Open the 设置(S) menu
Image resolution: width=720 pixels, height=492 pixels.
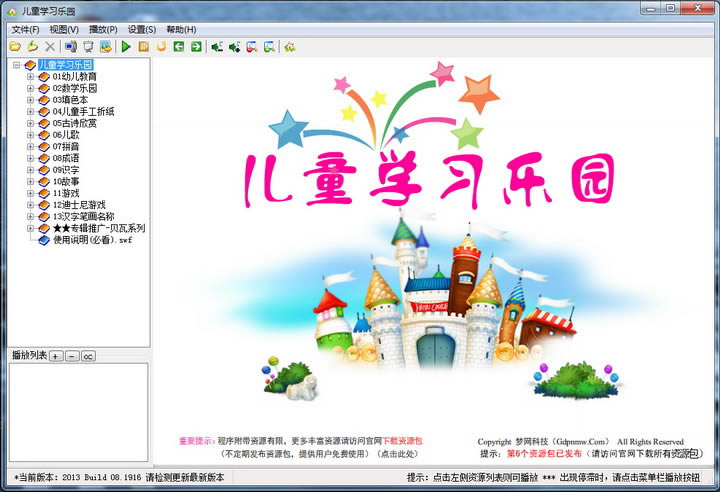tap(141, 29)
